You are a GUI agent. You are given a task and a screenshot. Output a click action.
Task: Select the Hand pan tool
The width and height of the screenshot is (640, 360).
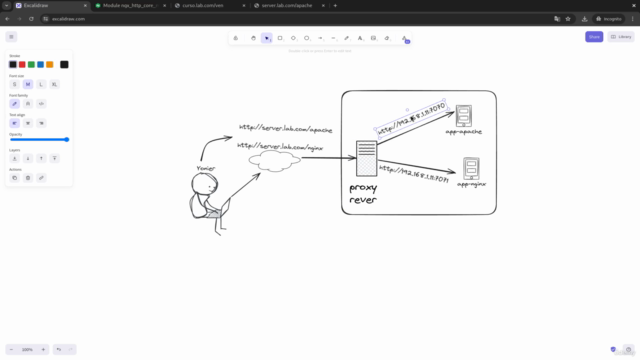pyautogui.click(x=253, y=38)
